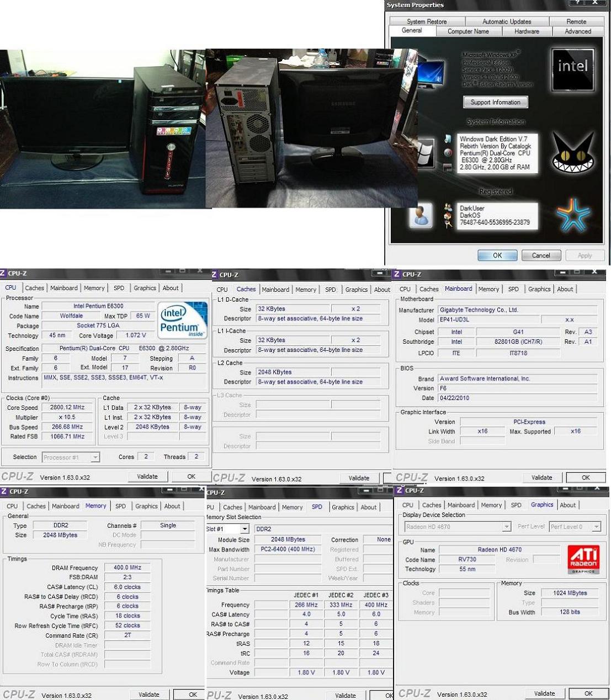Click the monitor picture in System Properties General tab
Viewport: 611px width, 700px height.
click(x=431, y=73)
